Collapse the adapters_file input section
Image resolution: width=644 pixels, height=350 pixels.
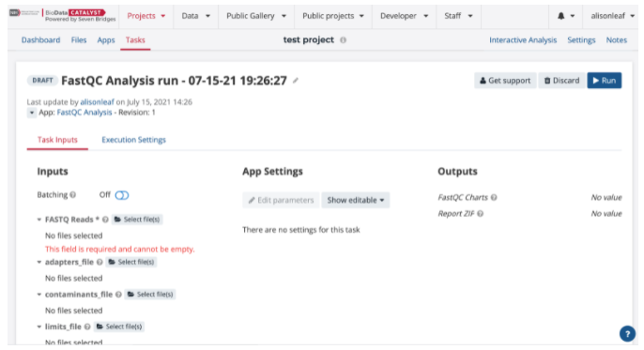(x=39, y=262)
